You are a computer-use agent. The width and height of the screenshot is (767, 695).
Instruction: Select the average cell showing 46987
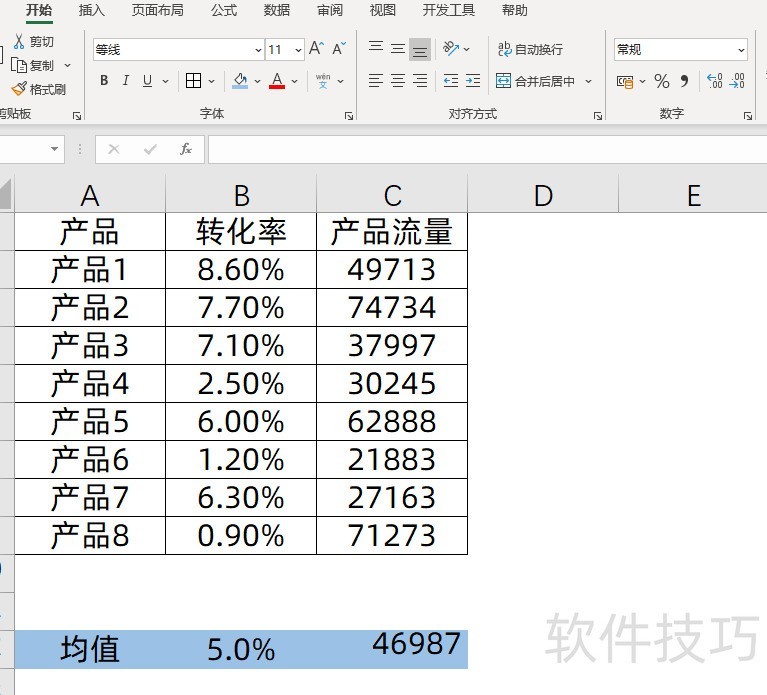(x=392, y=649)
